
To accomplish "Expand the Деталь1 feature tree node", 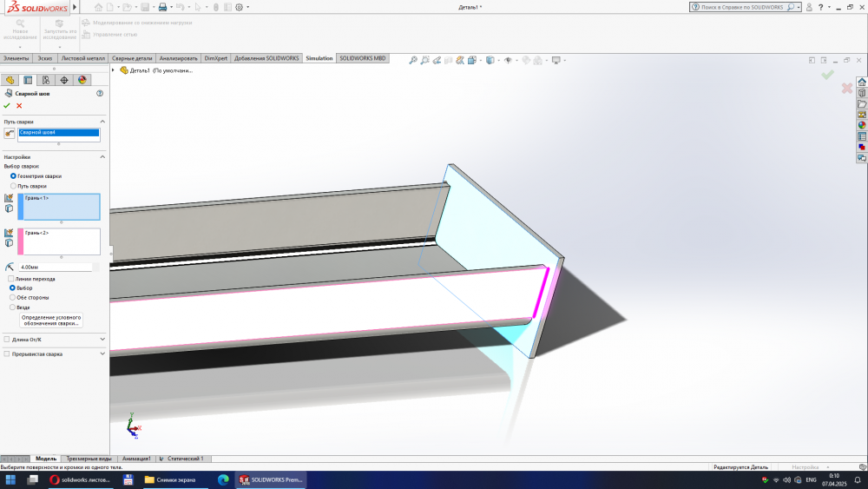I will 114,70.
